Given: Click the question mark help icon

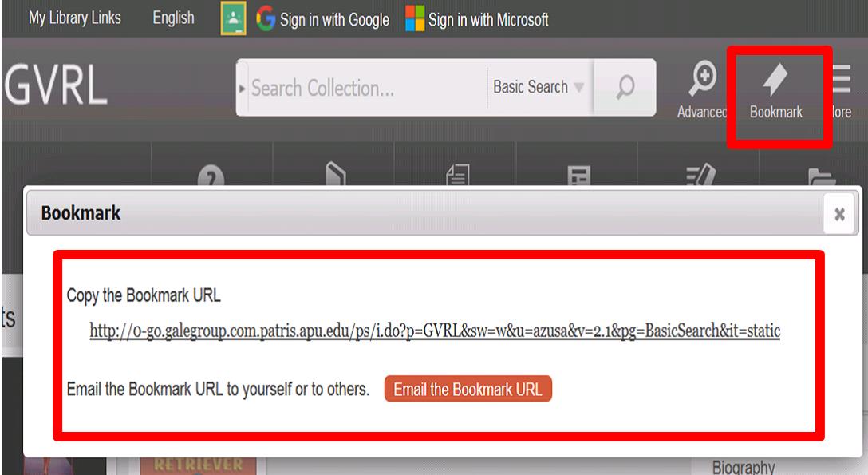Looking at the screenshot, I should [x=211, y=176].
